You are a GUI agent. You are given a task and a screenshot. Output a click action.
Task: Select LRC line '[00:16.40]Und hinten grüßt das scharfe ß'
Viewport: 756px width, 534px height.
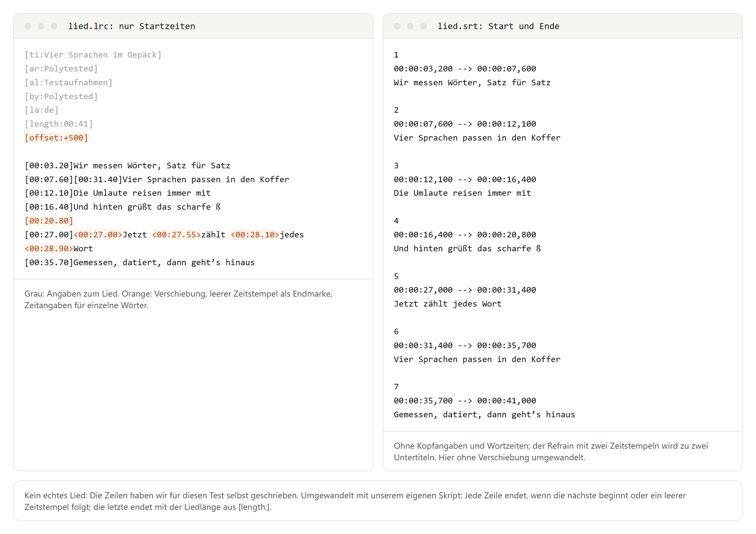pyautogui.click(x=123, y=207)
